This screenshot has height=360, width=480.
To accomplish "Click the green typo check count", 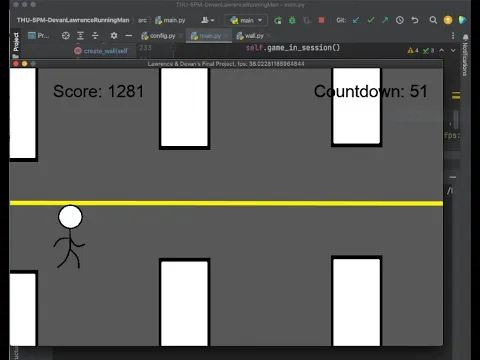I will [x=428, y=51].
